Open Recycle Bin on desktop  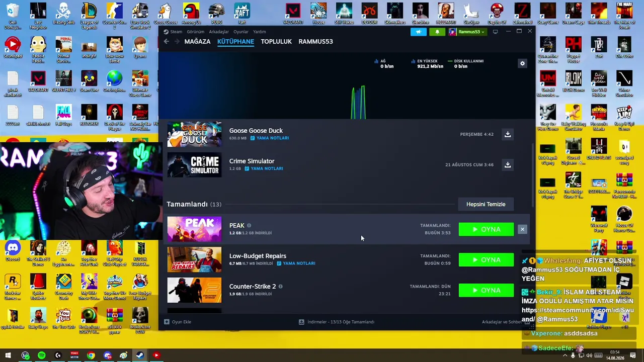pyautogui.click(x=13, y=15)
